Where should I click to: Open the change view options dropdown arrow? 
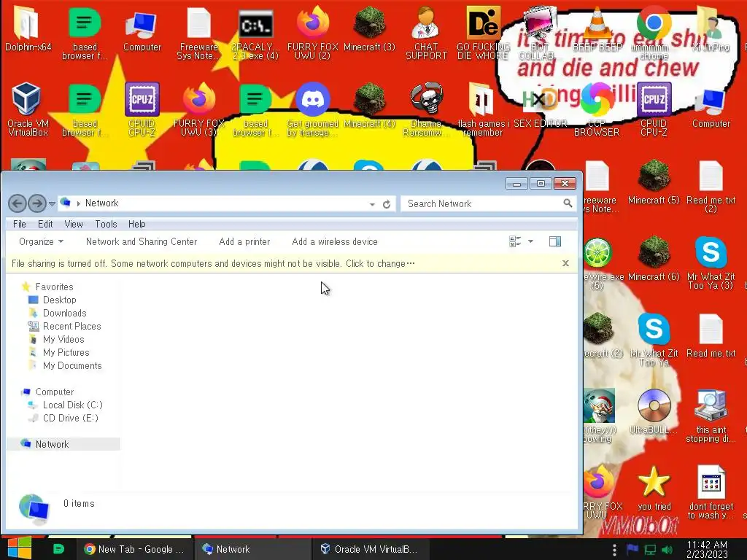coord(531,241)
